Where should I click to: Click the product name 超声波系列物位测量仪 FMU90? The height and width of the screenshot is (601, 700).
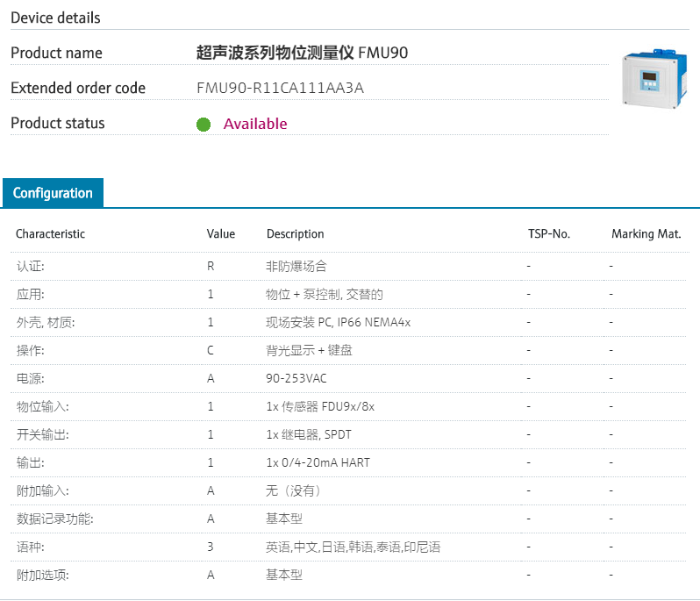(x=302, y=54)
